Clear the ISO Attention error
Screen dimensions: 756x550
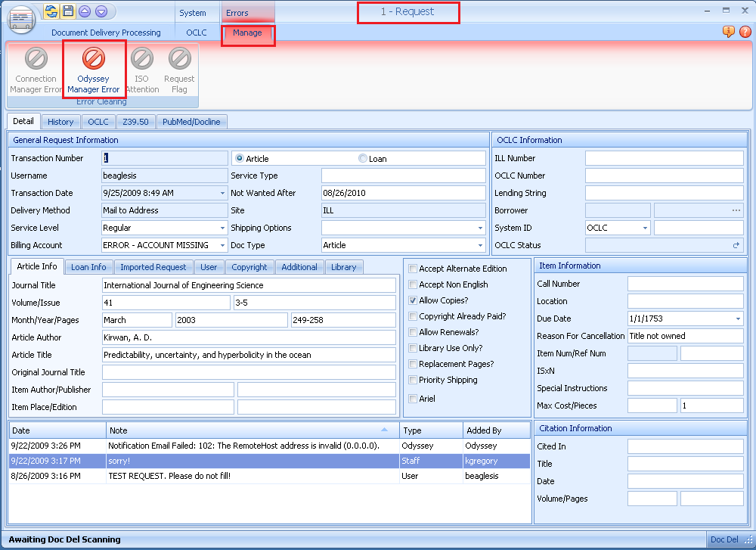pyautogui.click(x=141, y=59)
